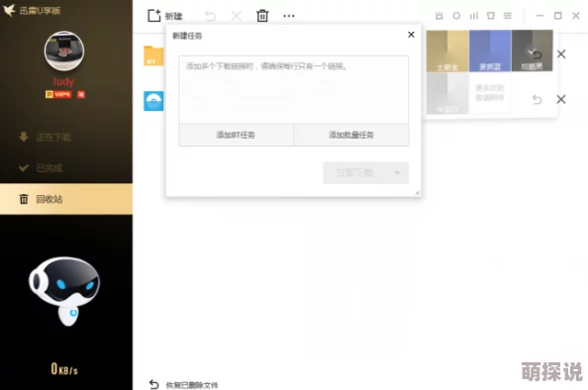
Task: Click the checkmark icon beside 已完成
Action: 24,167
